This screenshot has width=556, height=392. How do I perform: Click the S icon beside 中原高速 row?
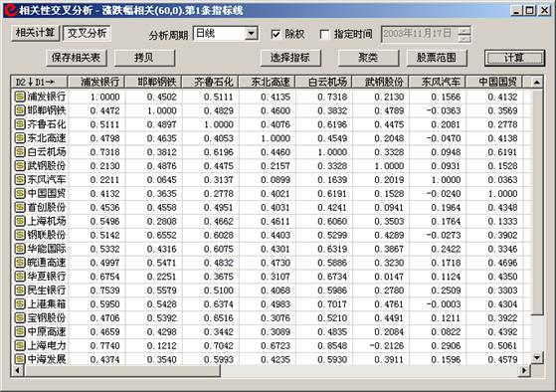(20, 331)
